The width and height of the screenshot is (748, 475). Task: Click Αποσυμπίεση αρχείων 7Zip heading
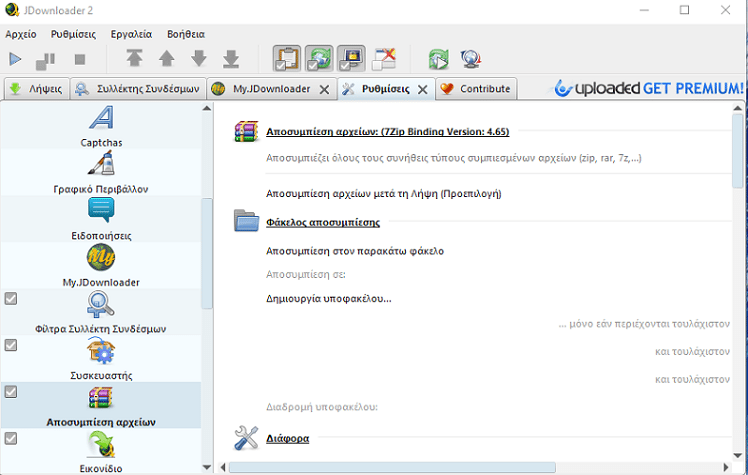(387, 132)
